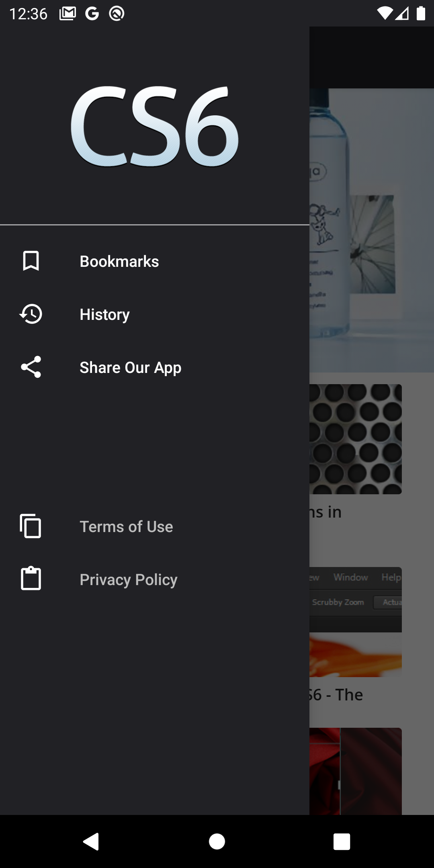Tap the Android back navigation button
This screenshot has height=868, width=434.
(x=92, y=841)
